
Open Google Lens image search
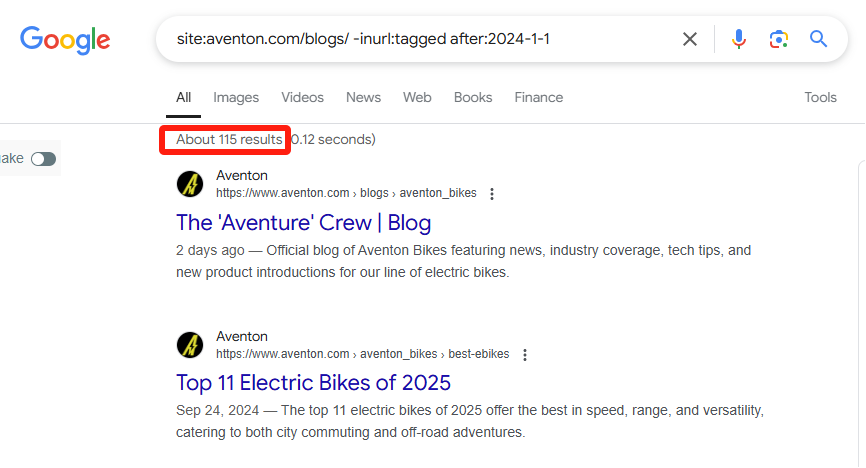click(778, 39)
